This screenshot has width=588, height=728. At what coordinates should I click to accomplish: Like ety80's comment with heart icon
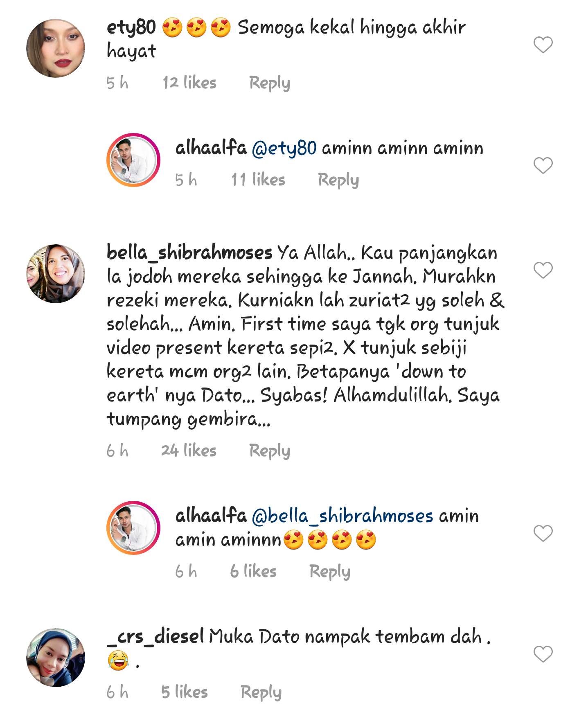[x=543, y=45]
